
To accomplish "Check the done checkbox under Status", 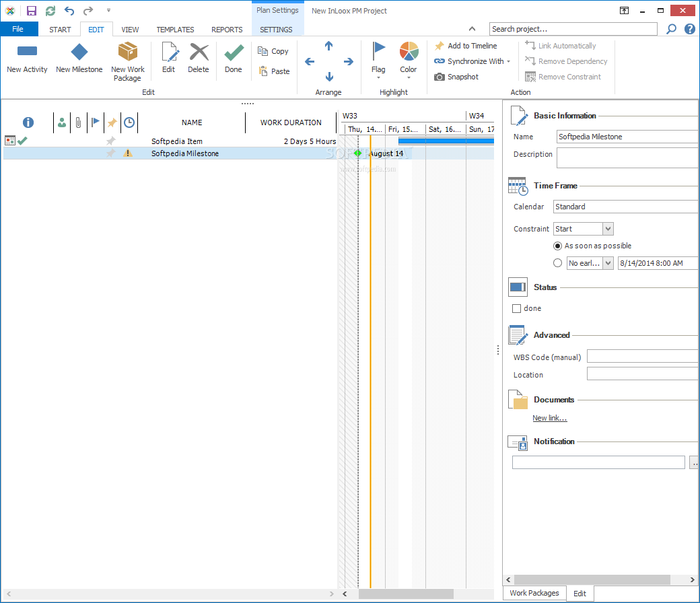I will [x=516, y=308].
